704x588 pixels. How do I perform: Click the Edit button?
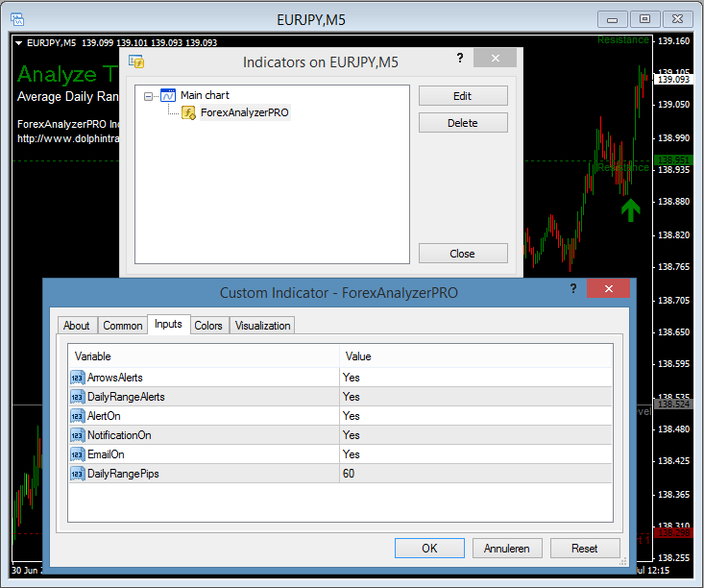463,96
